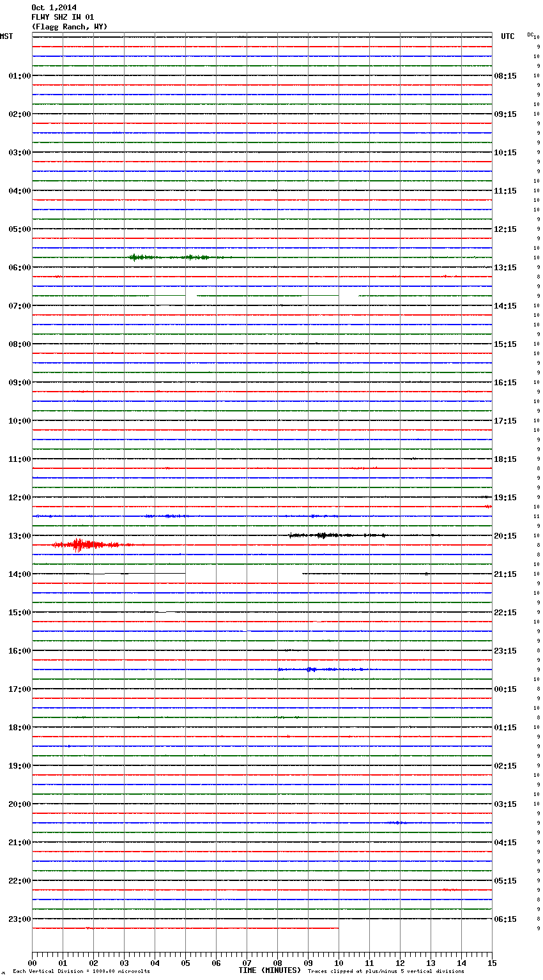Viewport: 543px width, 980px height.
Task: Select the 04:00 MST time label
Action: 20,191
